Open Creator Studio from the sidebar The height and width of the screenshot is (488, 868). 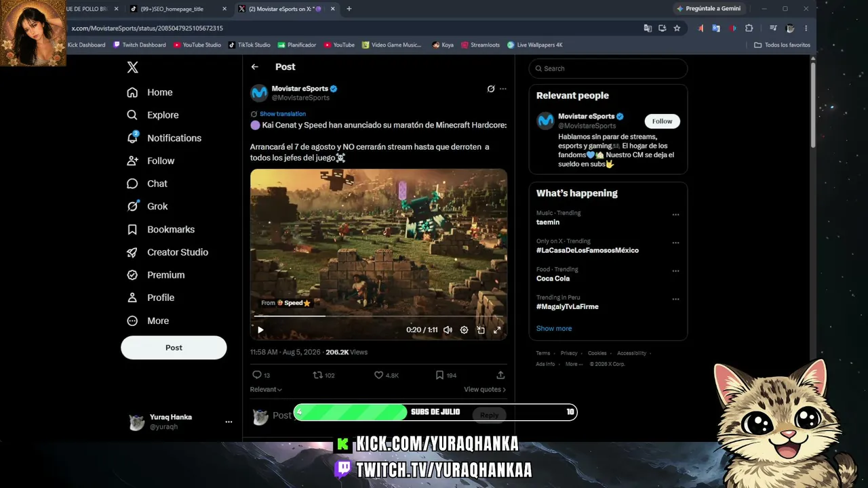(x=167, y=252)
